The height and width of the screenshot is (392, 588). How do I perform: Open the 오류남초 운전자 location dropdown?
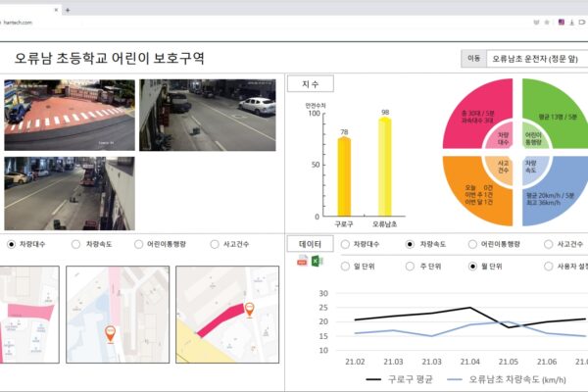pos(535,59)
